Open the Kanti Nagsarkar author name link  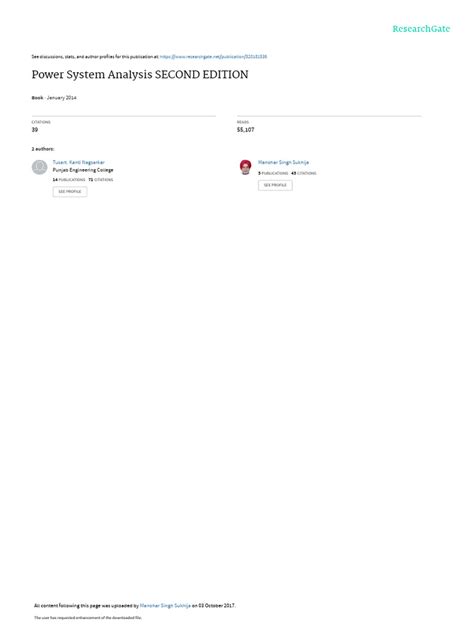79,162
